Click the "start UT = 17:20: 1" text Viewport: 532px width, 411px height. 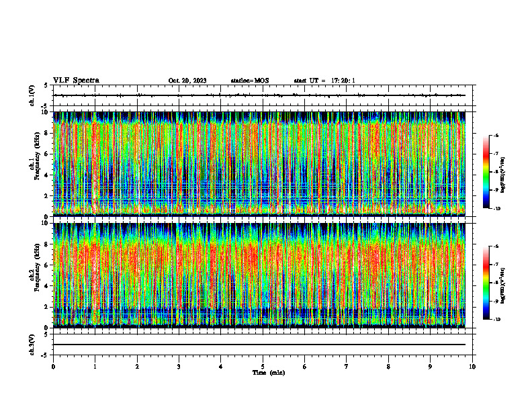tap(324, 81)
